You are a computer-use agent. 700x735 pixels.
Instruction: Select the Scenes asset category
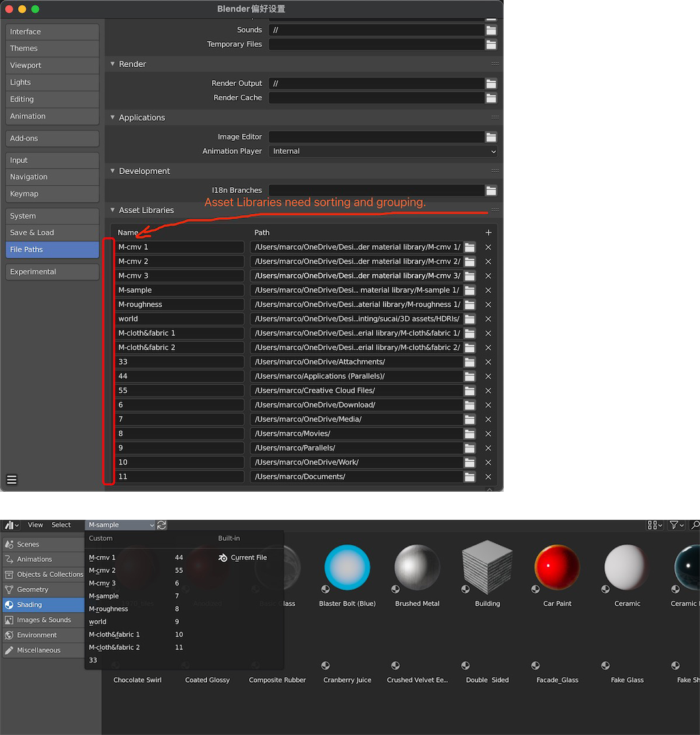pyautogui.click(x=43, y=544)
